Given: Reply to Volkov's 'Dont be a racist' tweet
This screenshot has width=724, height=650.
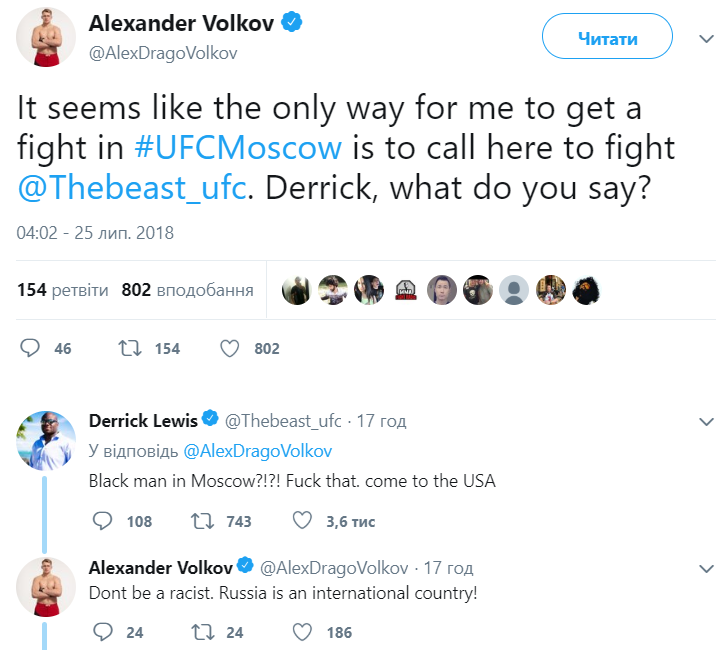Looking at the screenshot, I should [102, 632].
